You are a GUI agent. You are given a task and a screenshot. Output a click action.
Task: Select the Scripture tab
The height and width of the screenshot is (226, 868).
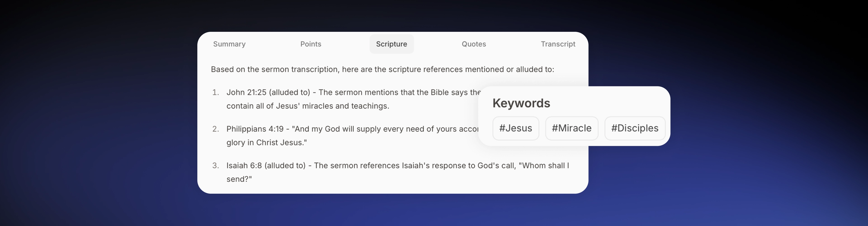[x=392, y=44]
